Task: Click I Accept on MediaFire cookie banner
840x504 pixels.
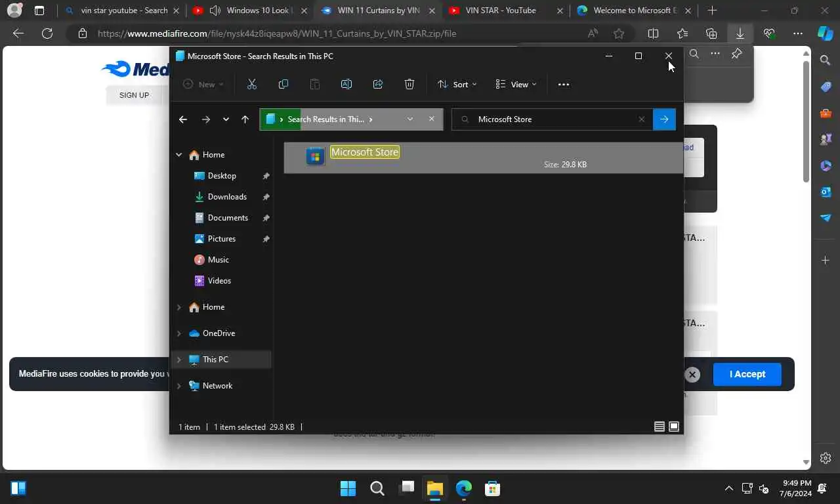Action: tap(747, 374)
